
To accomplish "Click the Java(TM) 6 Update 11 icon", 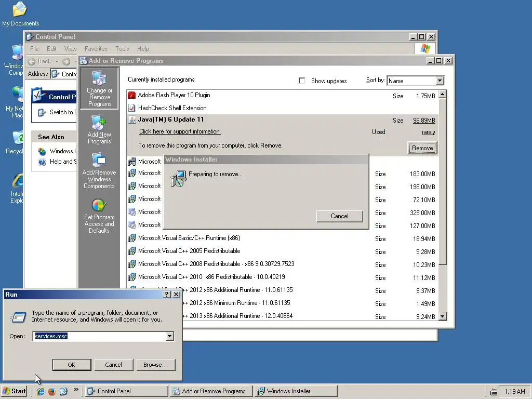I will [x=131, y=120].
